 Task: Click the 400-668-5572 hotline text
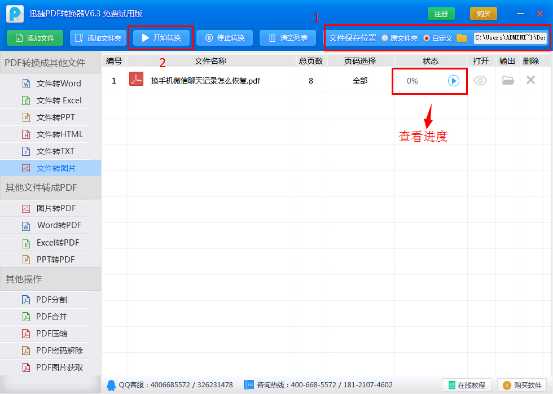[324, 385]
